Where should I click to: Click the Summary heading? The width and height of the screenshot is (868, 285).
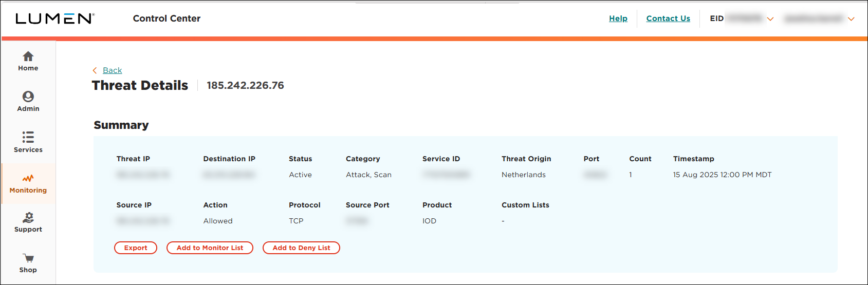point(121,125)
